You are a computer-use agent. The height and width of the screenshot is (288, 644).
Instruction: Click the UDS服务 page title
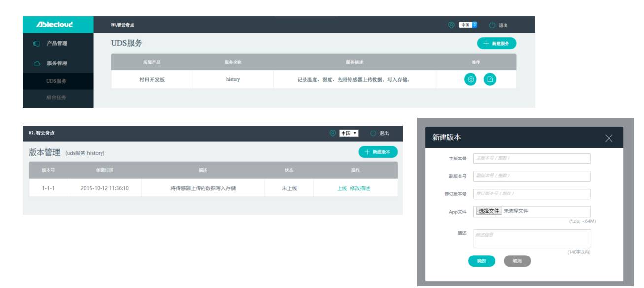coord(127,43)
